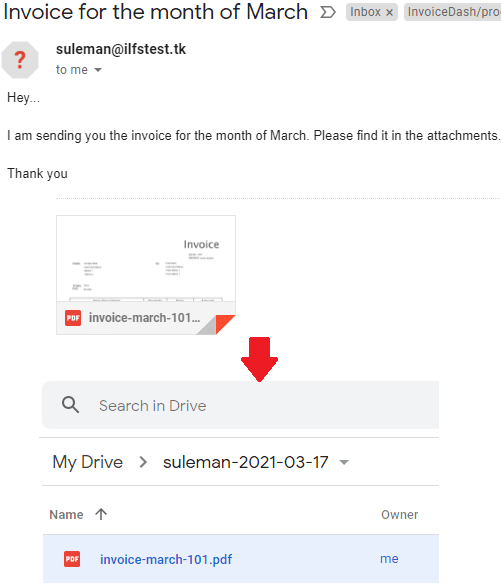This screenshot has height=584, width=501.
Task: Click the importance marker next to subject
Action: tap(328, 12)
